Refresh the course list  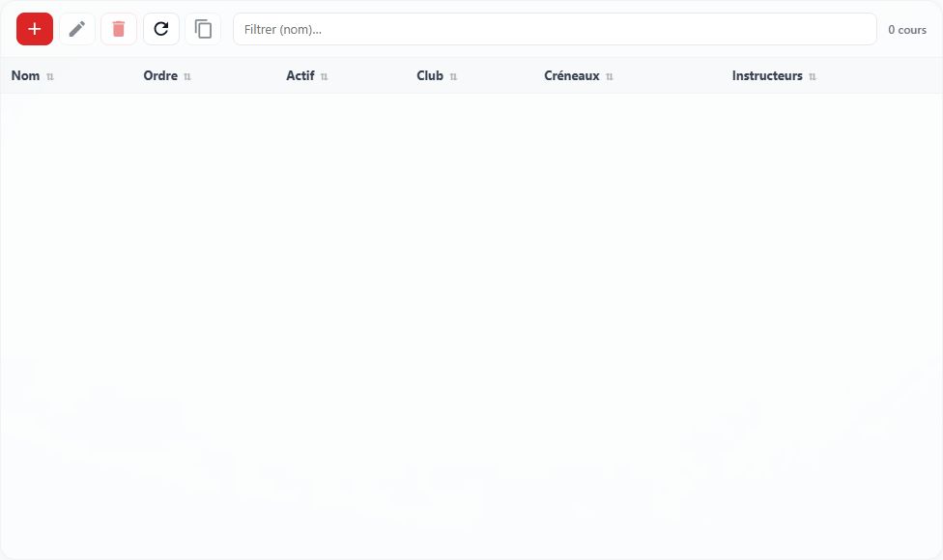[x=161, y=29]
